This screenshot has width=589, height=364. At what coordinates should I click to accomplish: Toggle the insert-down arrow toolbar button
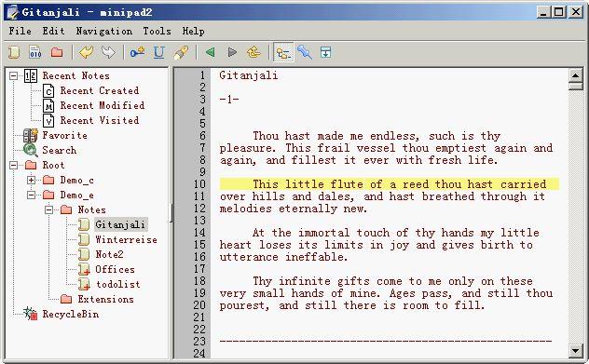pyautogui.click(x=325, y=52)
